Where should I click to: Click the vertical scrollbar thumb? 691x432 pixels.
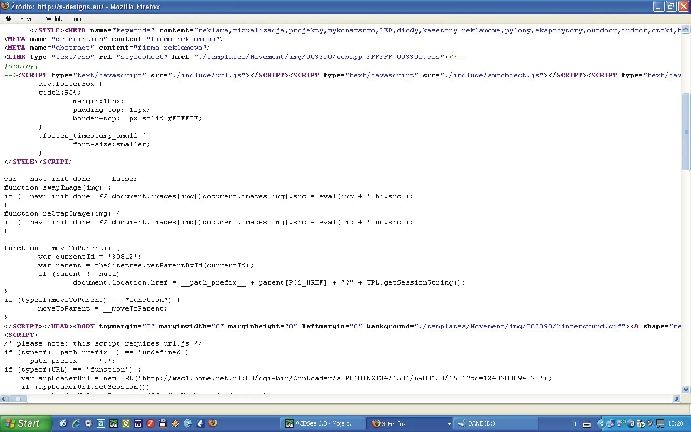(685, 130)
